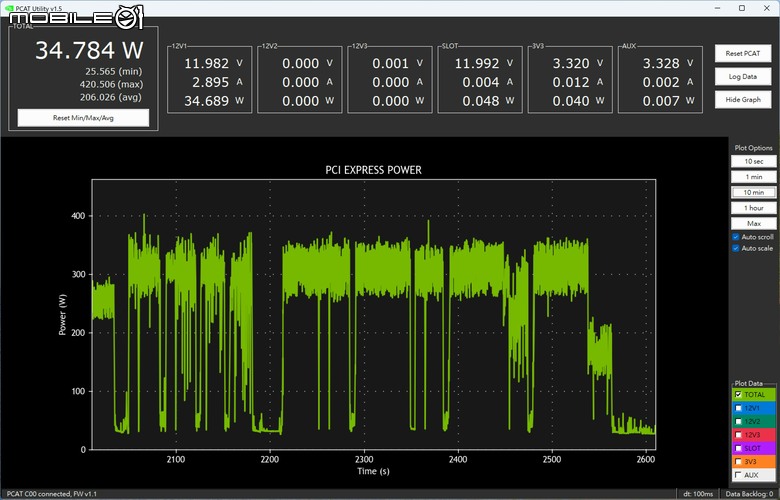Click the Plot Options heading
This screenshot has height=500, width=780.
(753, 148)
